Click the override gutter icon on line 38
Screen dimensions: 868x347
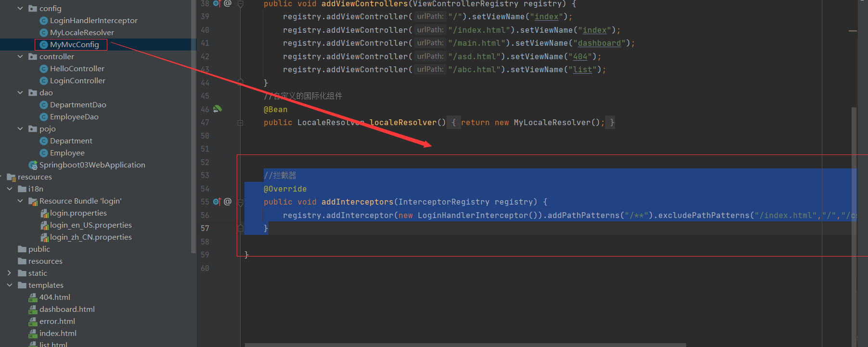pyautogui.click(x=217, y=4)
